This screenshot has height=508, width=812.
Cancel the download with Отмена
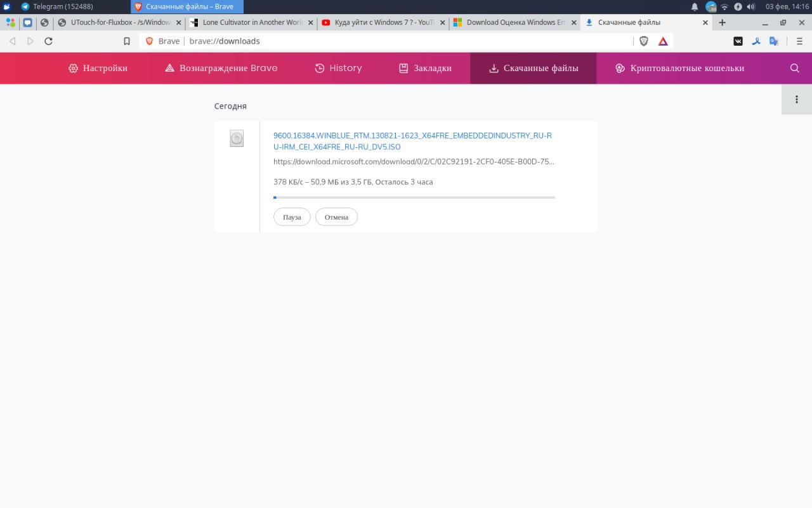pos(336,217)
